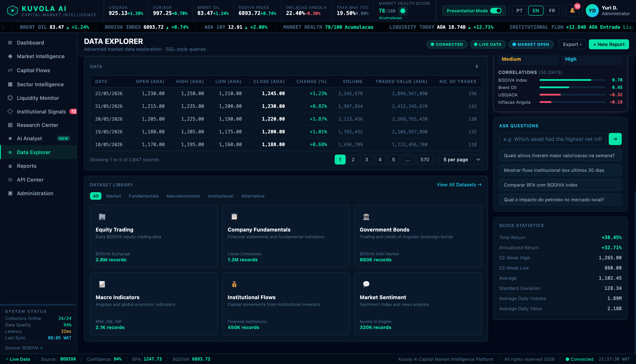Click the Liquidity Monitor circle icon
Viewport: 636px width, 364px height.
tap(10, 98)
